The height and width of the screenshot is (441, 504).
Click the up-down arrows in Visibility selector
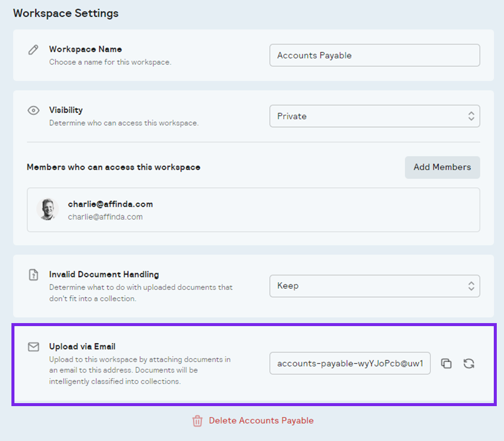pos(471,116)
